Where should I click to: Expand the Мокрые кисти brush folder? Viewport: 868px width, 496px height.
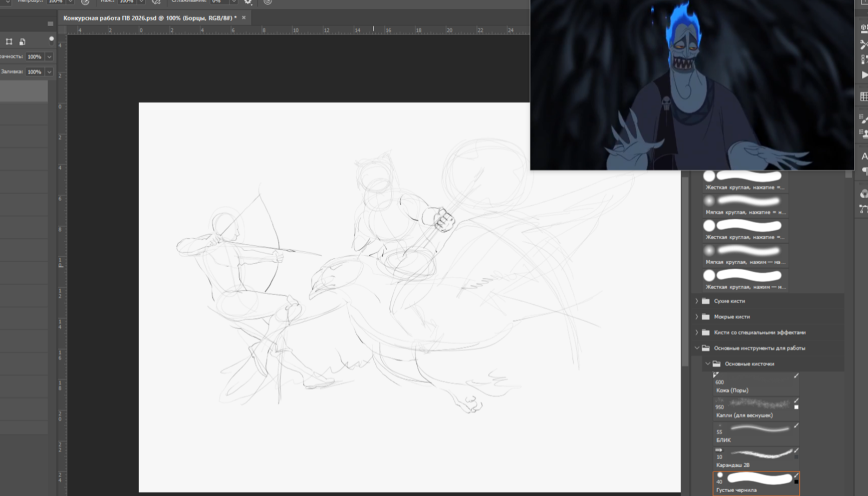pos(697,317)
